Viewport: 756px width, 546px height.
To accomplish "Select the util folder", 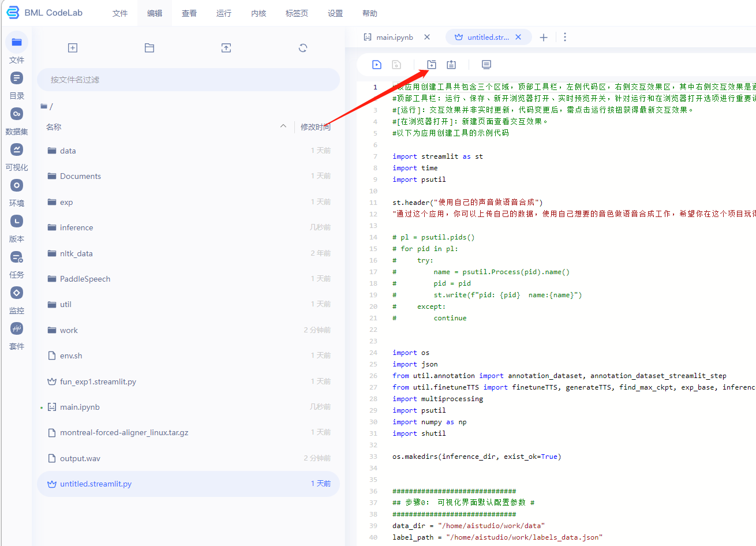I will 188,304.
